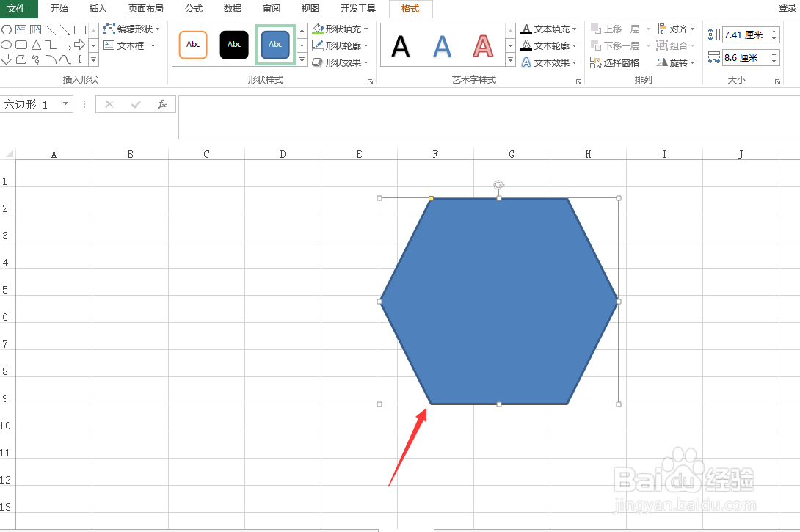Pick the arrow line shape

click(x=65, y=29)
